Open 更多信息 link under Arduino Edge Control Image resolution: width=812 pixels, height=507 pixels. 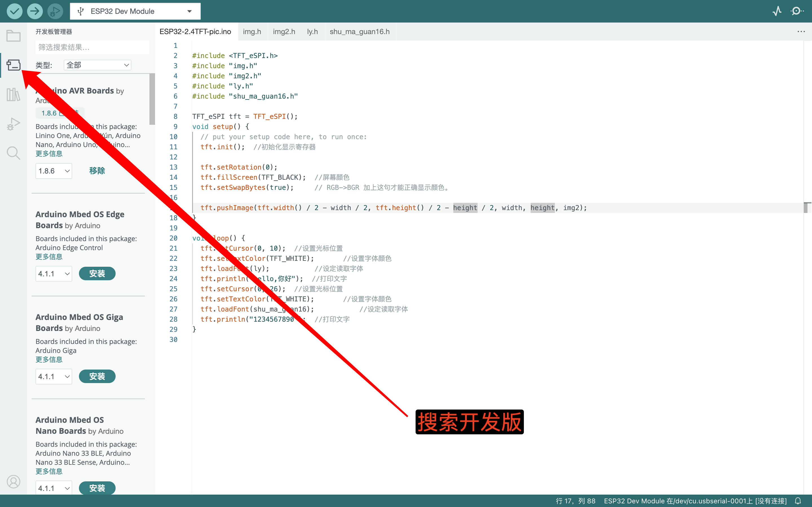(x=49, y=257)
